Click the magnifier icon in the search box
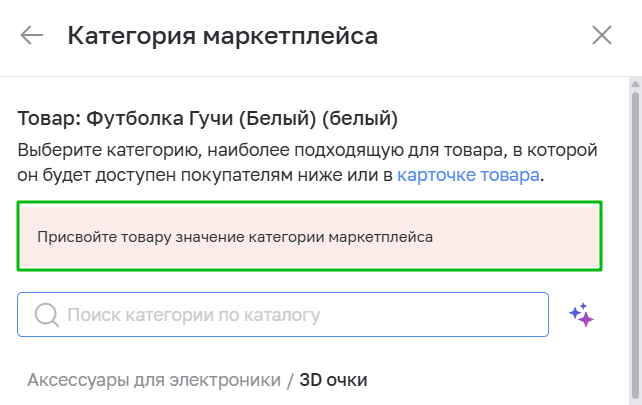This screenshot has width=642, height=405. click(x=46, y=315)
